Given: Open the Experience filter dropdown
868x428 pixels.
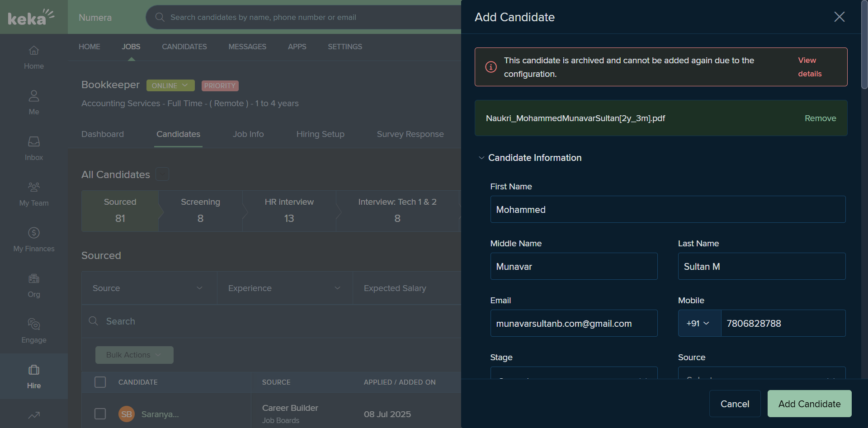Looking at the screenshot, I should 285,288.
